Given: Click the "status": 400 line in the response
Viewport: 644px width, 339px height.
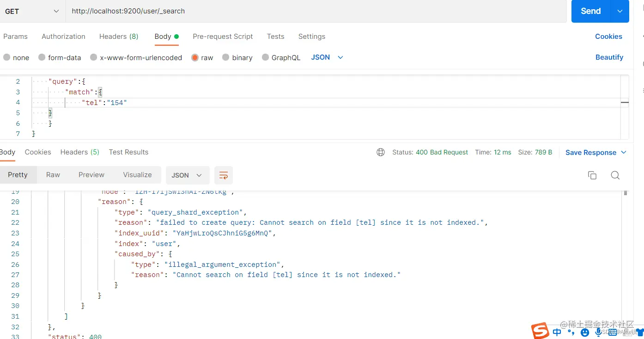Looking at the screenshot, I should point(75,336).
